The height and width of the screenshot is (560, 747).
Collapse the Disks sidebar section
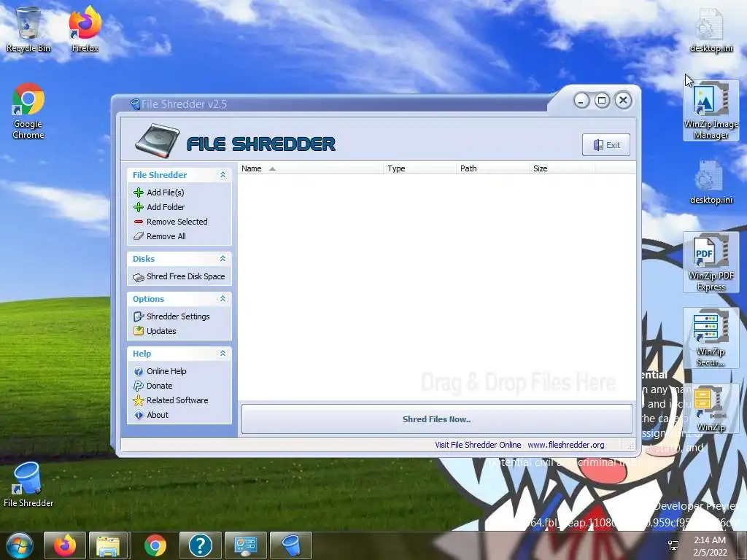(222, 259)
